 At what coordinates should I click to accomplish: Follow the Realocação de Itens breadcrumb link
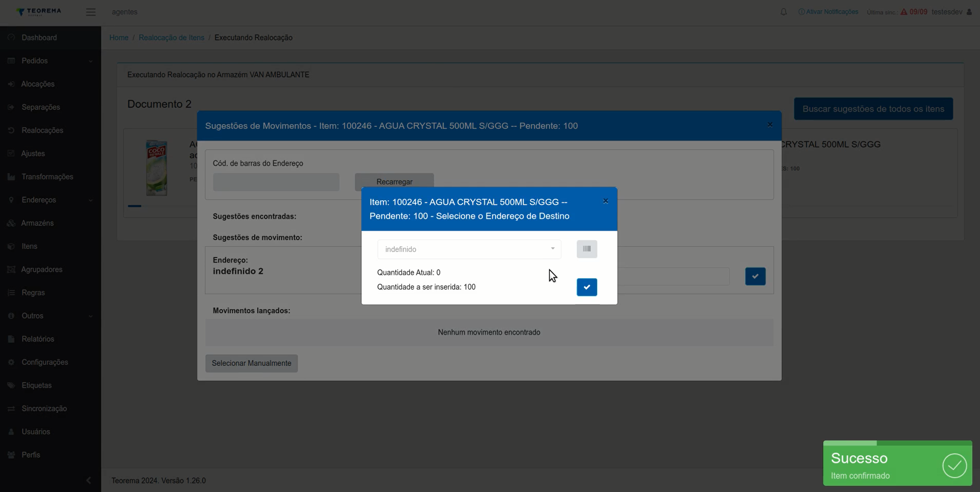click(x=171, y=38)
